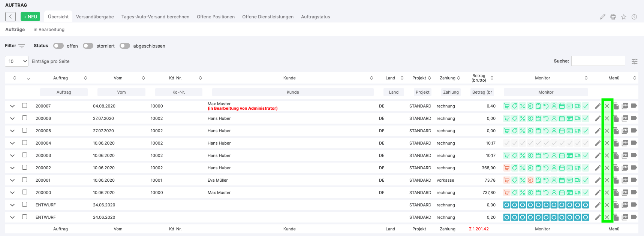Click the truck shipping icon for order 200000
Image resolution: width=644 pixels, height=236 pixels.
578,193
